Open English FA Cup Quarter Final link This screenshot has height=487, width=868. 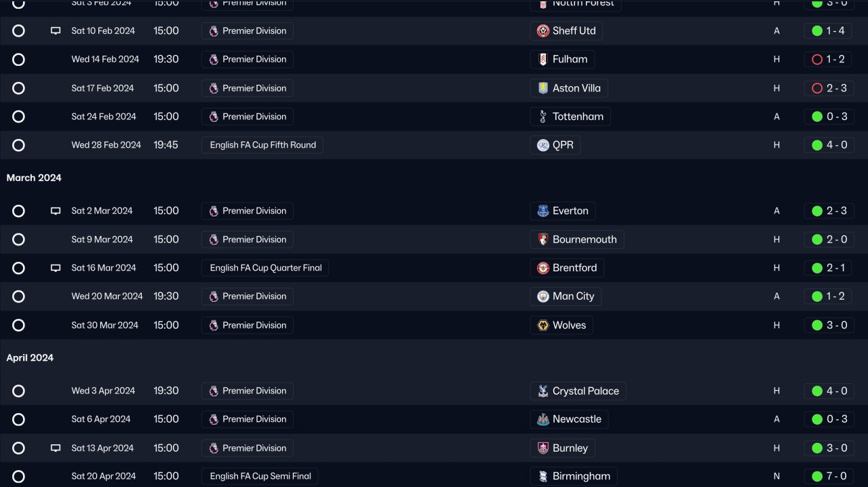coord(265,268)
